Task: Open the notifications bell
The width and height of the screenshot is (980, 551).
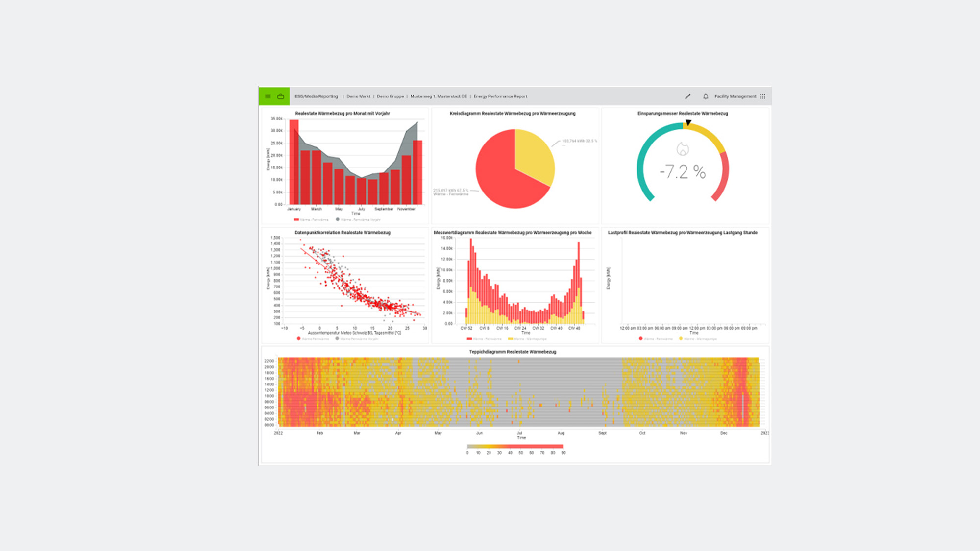Action: tap(706, 96)
